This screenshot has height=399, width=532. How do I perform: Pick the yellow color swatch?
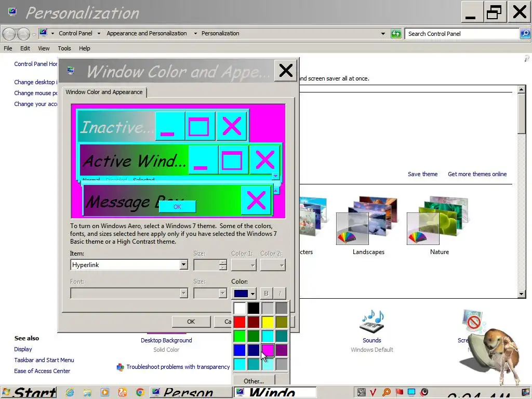(x=268, y=322)
